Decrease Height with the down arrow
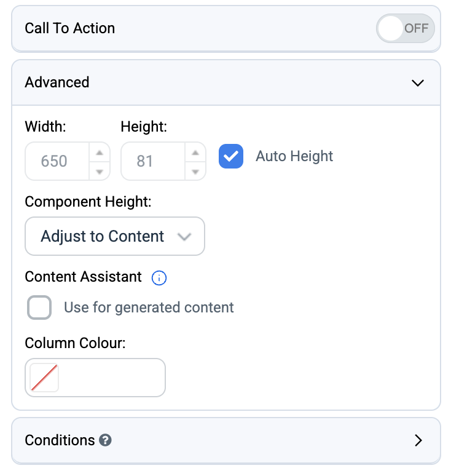This screenshot has height=476, width=451. 195,171
